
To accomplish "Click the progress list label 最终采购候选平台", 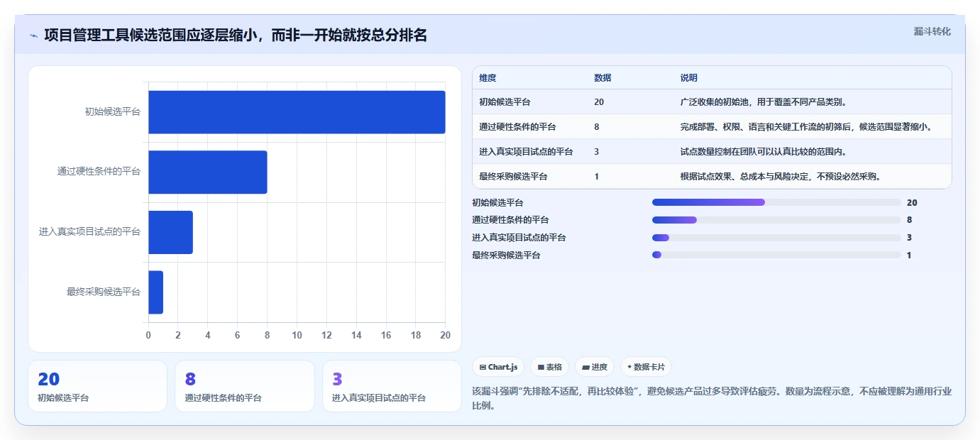I will click(506, 255).
